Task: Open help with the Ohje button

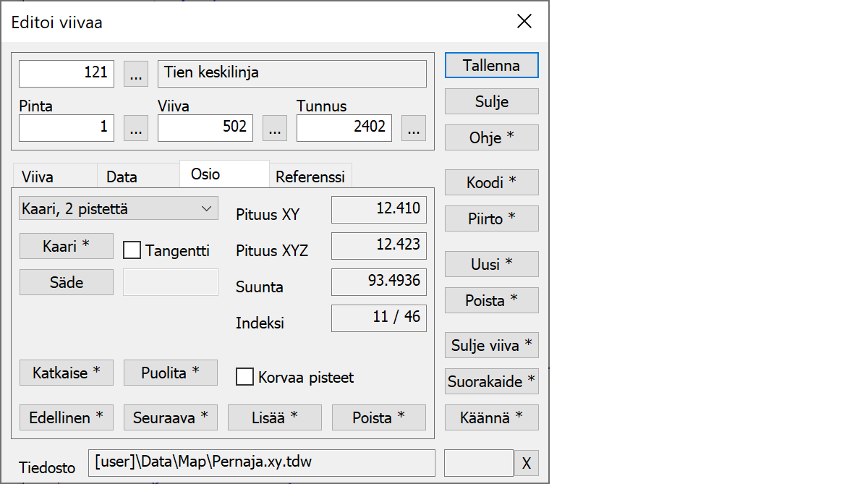Action: (x=491, y=137)
